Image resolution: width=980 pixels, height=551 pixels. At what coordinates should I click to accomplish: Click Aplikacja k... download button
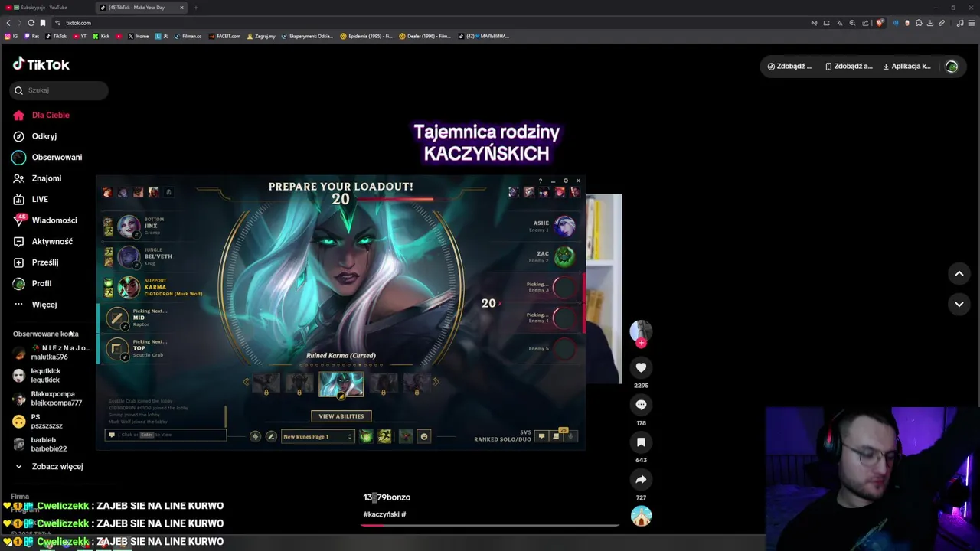point(906,67)
